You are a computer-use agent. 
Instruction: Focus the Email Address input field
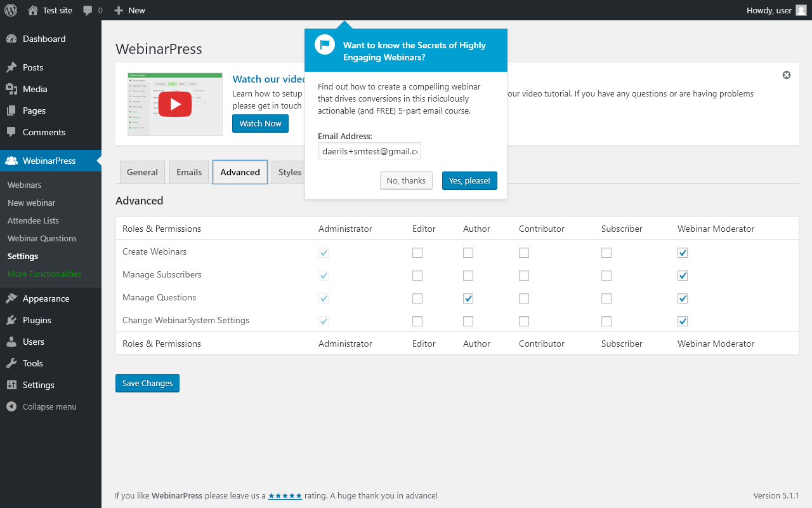pyautogui.click(x=370, y=151)
